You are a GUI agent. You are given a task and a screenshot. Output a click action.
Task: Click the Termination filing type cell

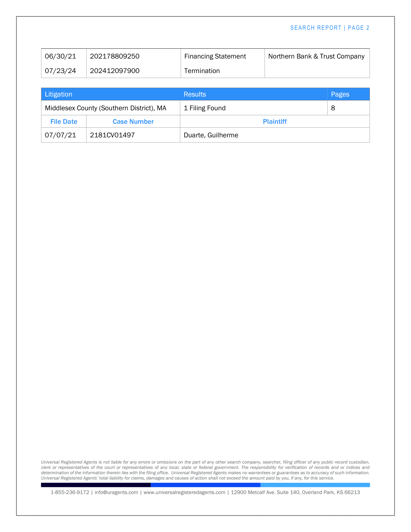(x=202, y=71)
